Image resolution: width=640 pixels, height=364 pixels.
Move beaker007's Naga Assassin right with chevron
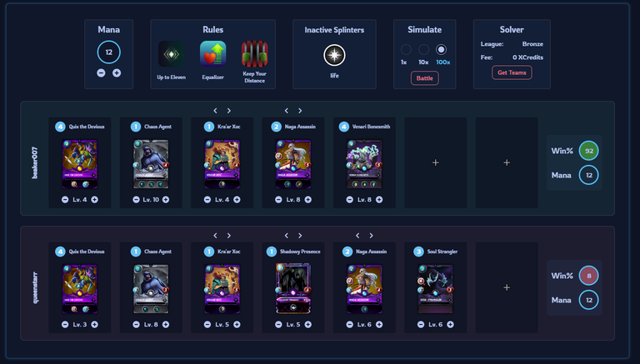[x=300, y=111]
